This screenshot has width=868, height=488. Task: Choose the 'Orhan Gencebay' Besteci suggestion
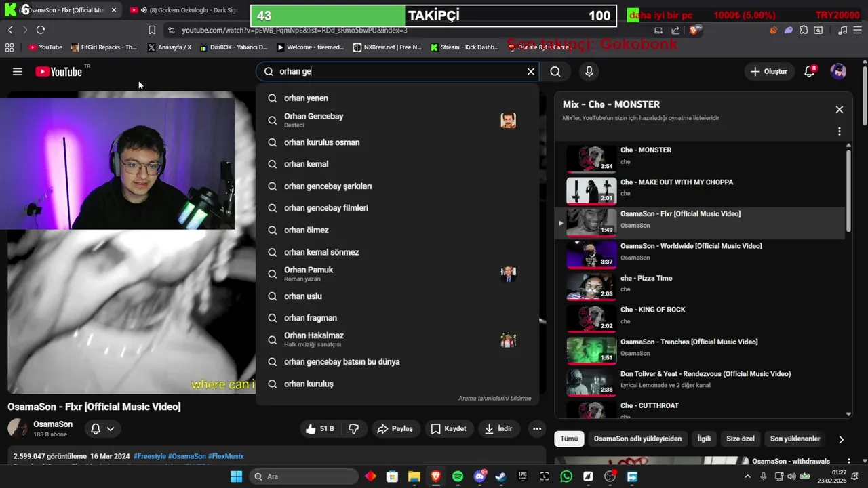point(397,120)
